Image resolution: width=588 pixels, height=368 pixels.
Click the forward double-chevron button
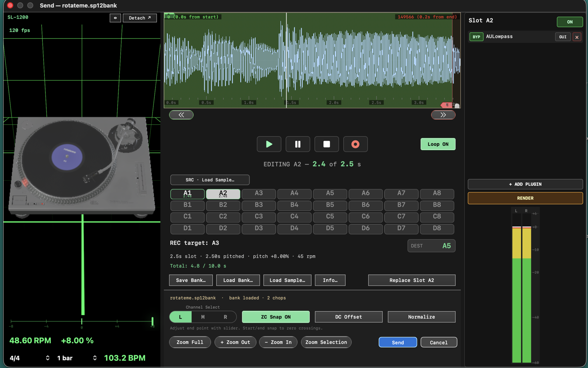pyautogui.click(x=443, y=115)
